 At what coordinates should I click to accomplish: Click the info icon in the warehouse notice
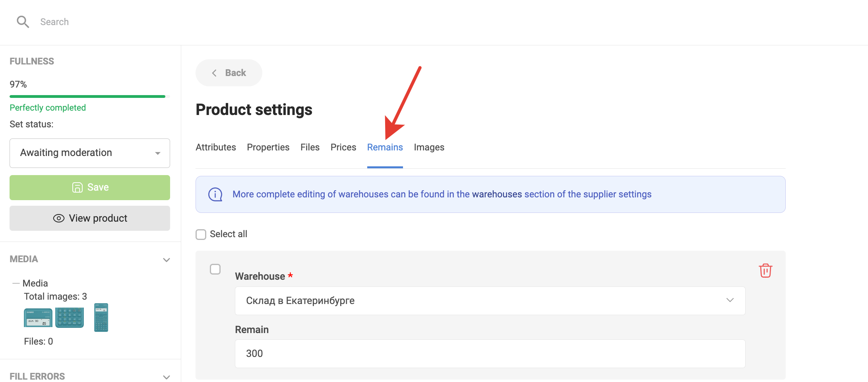click(215, 195)
